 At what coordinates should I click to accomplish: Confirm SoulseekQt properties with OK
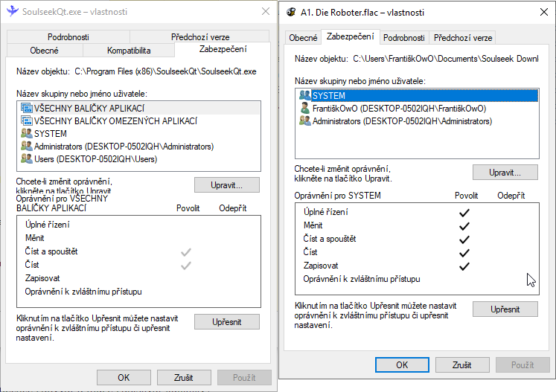pyautogui.click(x=124, y=377)
